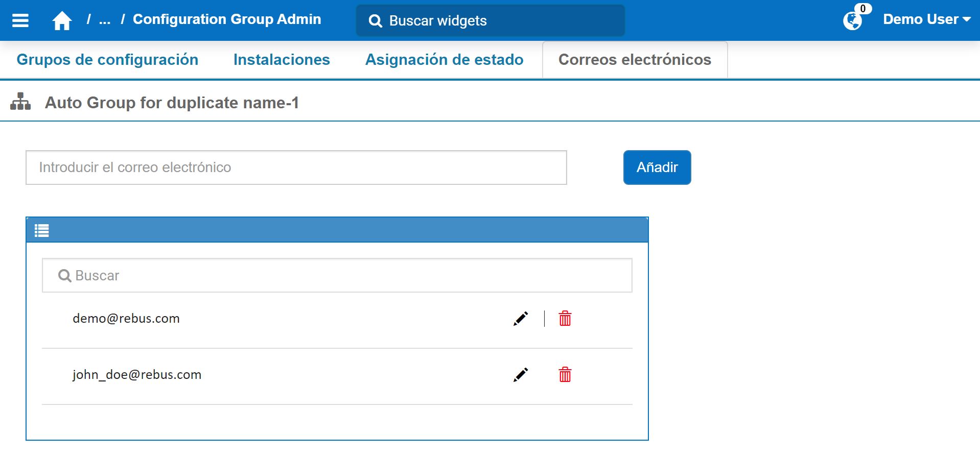Screen dimensions: 980x455
Task: Expand the collapsed breadcrumb ellipsis
Action: point(105,20)
